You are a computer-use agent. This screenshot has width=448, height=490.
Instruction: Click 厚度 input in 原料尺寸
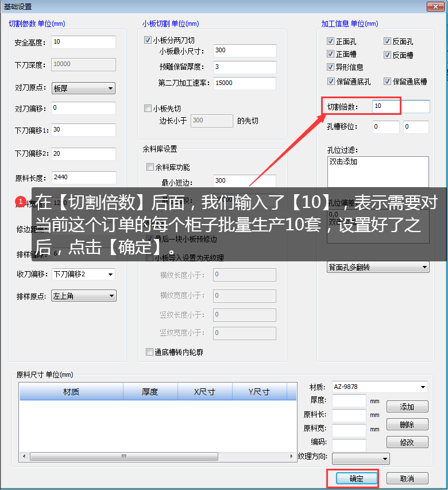click(x=349, y=400)
